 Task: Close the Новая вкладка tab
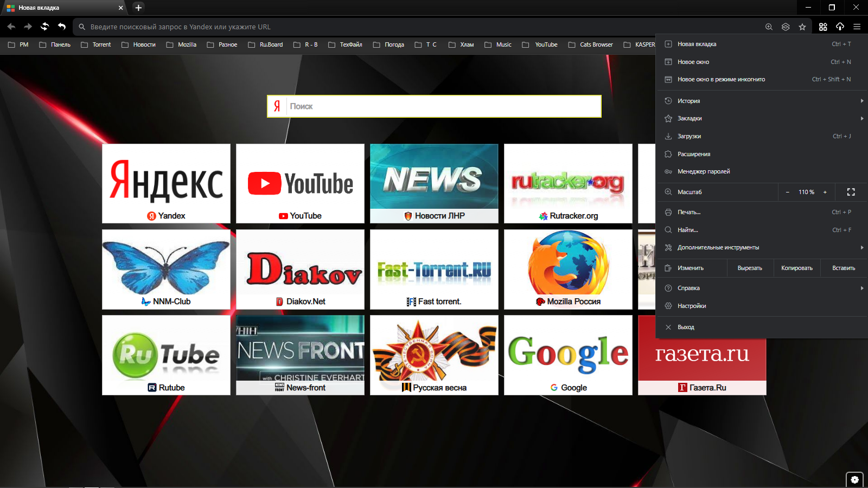[x=120, y=8]
